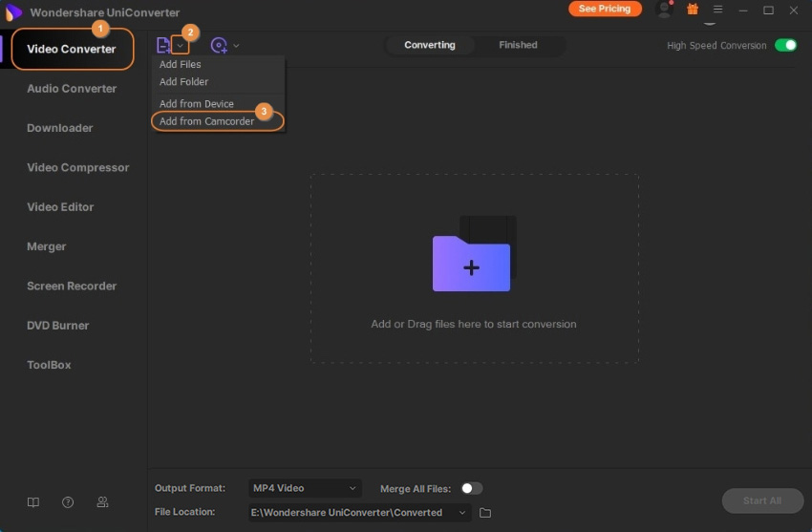Viewport: 812px width, 532px height.
Task: Open the user guide book icon
Action: click(33, 502)
